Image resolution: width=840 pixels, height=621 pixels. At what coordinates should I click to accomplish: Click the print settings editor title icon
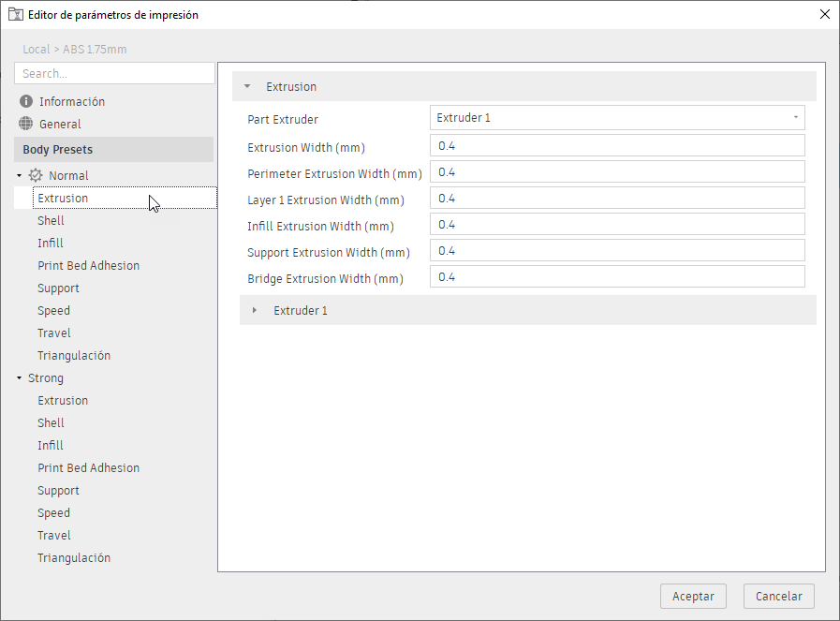tap(15, 14)
